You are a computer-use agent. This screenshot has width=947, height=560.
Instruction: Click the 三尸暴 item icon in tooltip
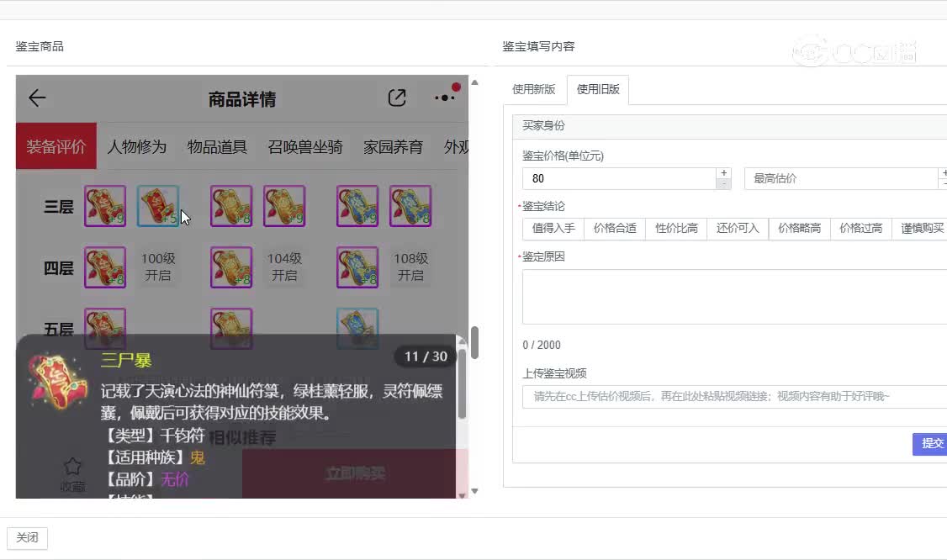point(57,382)
